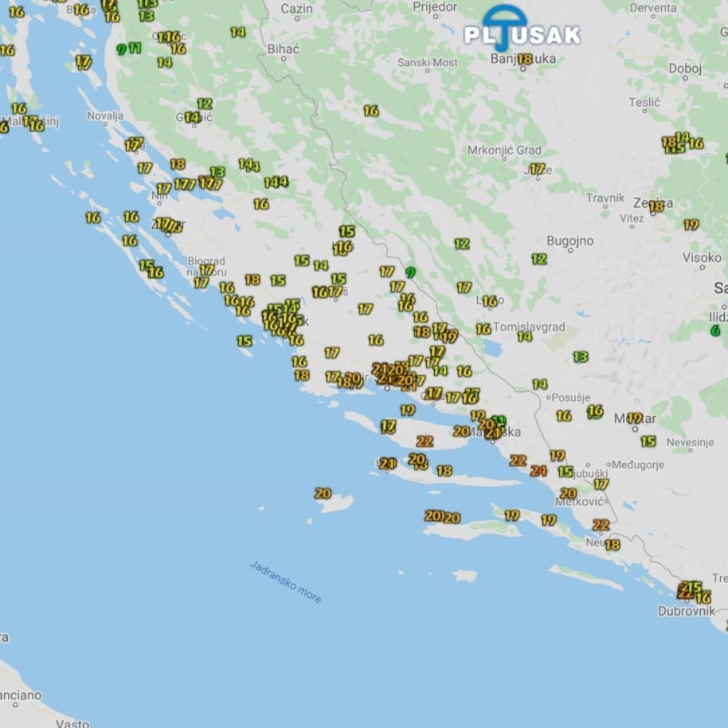Select the 20 marker on Vis island
Screen dimensions: 728x728
click(323, 494)
